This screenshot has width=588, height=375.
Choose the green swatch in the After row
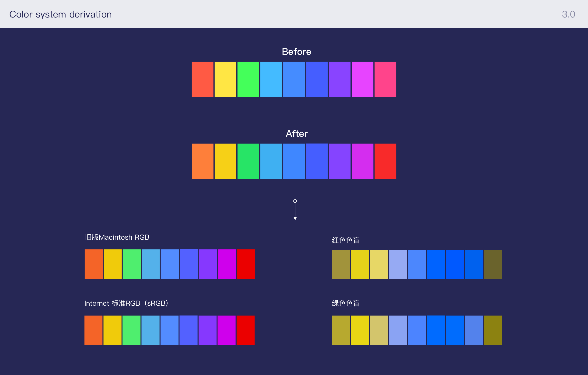click(x=248, y=161)
